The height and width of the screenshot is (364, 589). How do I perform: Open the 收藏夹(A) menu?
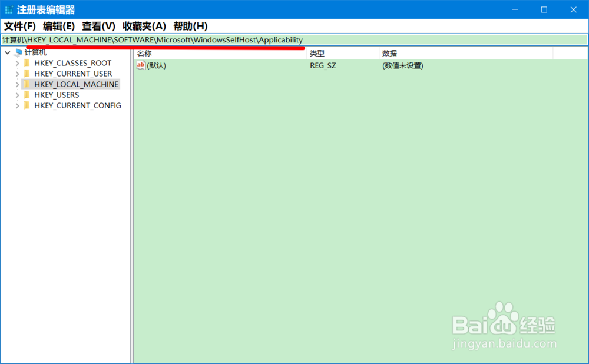click(x=144, y=27)
